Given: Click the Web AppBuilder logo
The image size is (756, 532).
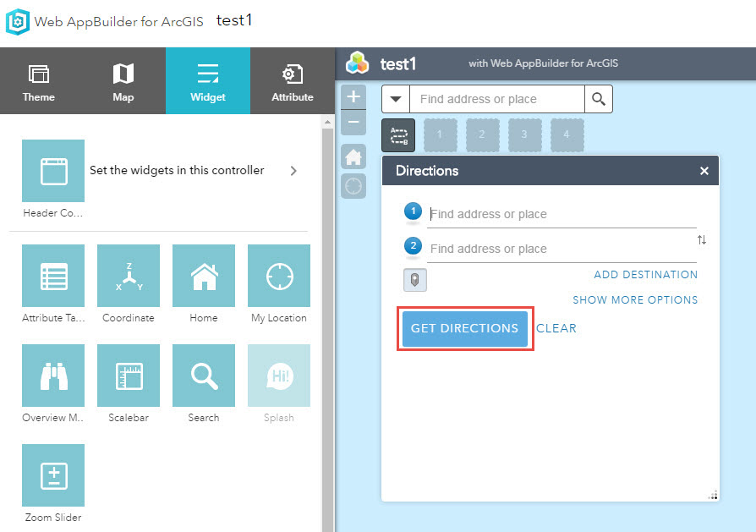Looking at the screenshot, I should point(18,22).
